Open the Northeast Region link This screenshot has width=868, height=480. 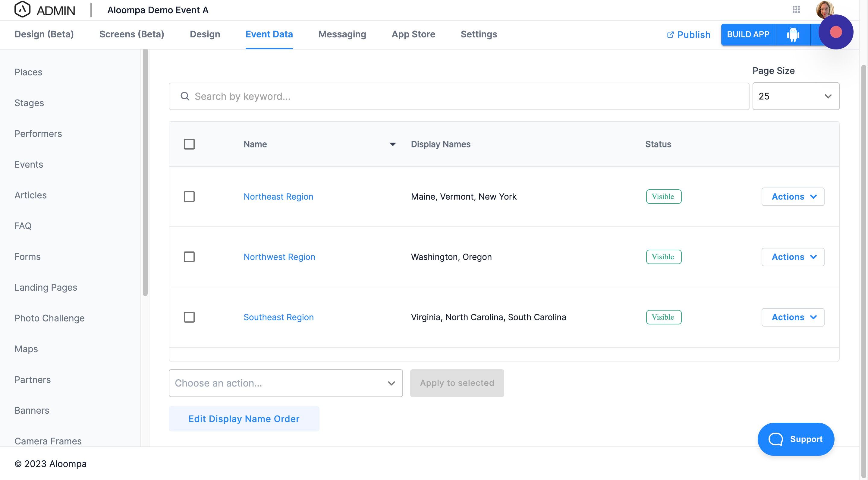(278, 197)
